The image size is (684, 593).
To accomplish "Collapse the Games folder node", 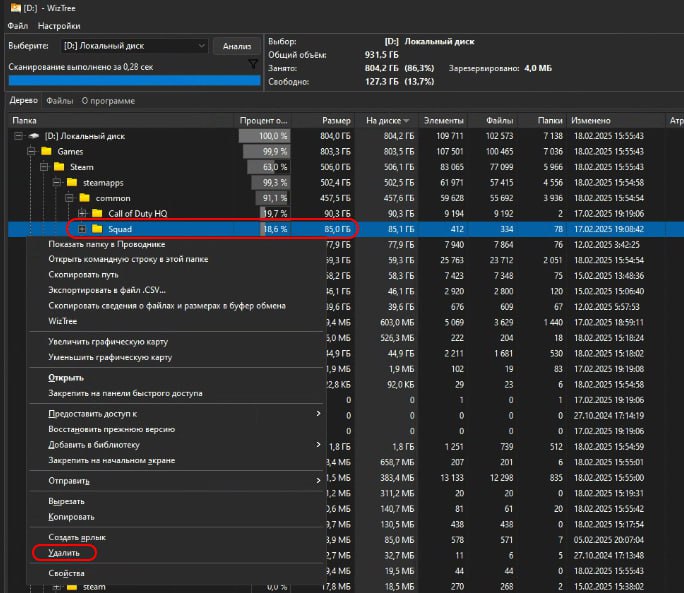I will click(x=31, y=151).
